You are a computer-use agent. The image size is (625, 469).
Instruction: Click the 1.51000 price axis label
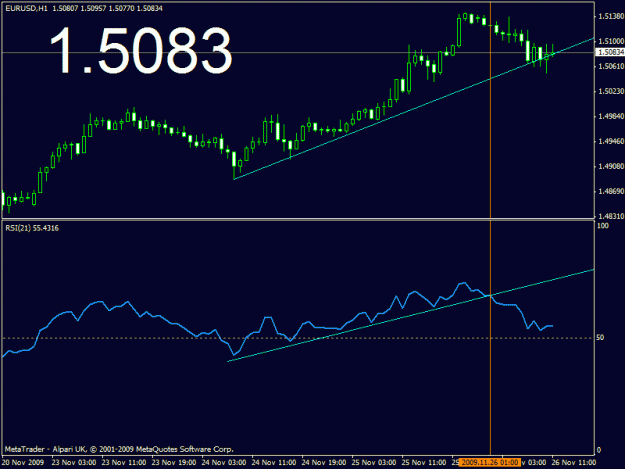610,41
